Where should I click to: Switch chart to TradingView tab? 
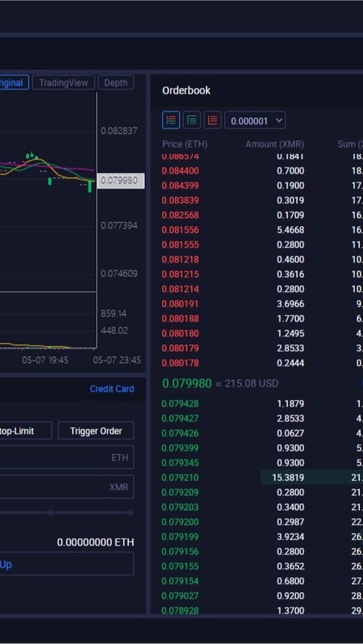pos(63,83)
